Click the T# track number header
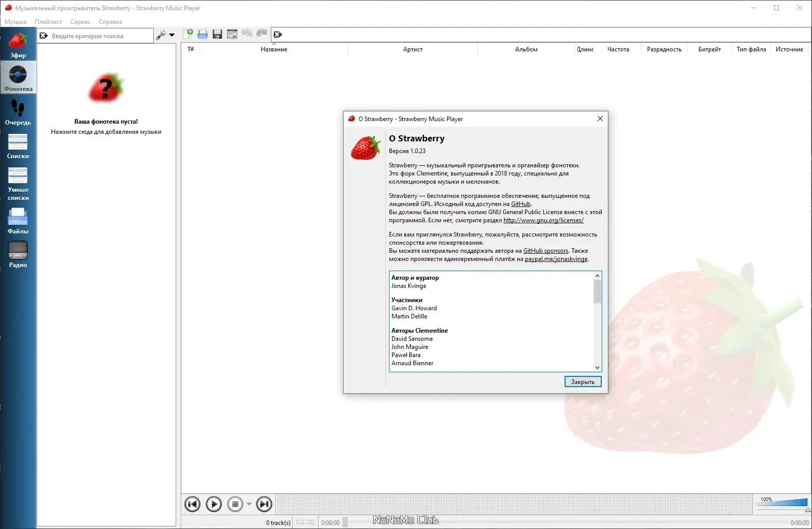Screen dimensions: 812x529 pyautogui.click(x=191, y=49)
